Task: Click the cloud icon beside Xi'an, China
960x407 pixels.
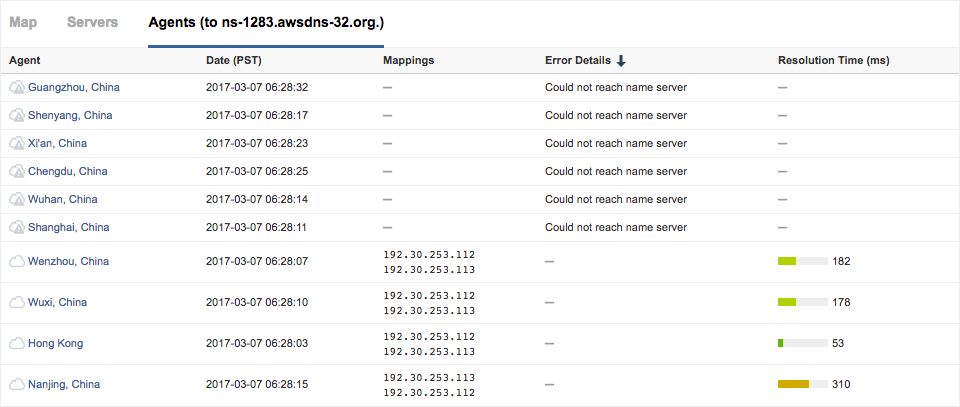Action: 16,144
